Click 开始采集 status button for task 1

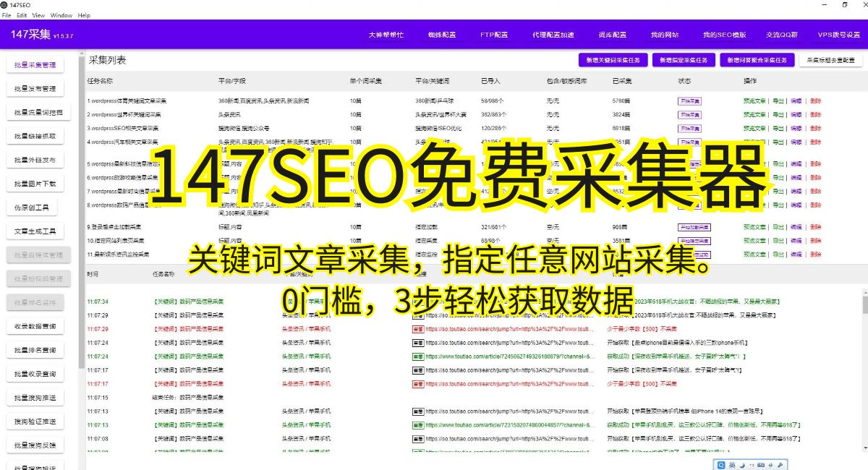coord(690,102)
